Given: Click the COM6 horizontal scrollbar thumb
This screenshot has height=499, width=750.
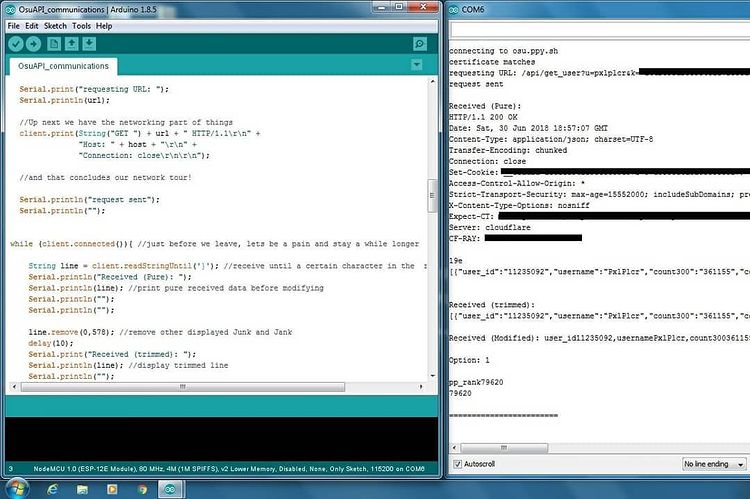Looking at the screenshot, I should pos(504,448).
